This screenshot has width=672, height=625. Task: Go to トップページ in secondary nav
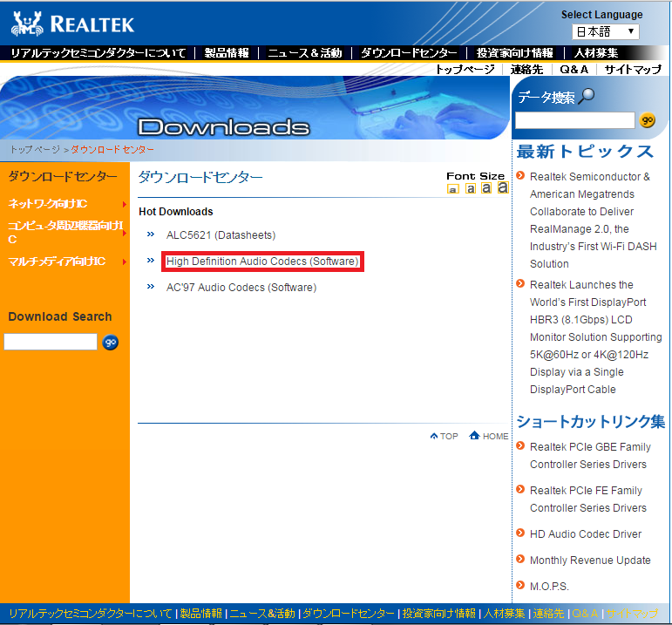pos(465,70)
